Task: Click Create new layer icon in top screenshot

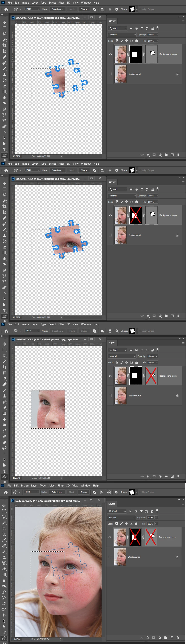Action: 172,155
